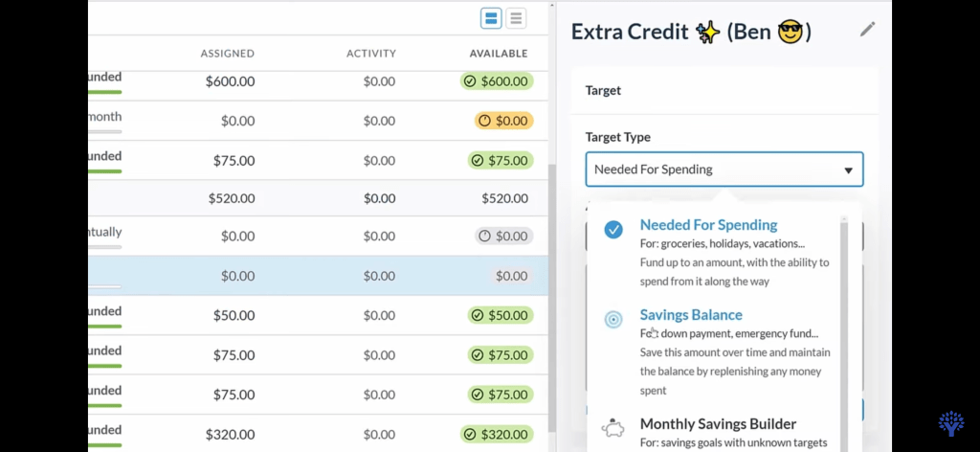Click the $520.00 available group total

coord(505,199)
